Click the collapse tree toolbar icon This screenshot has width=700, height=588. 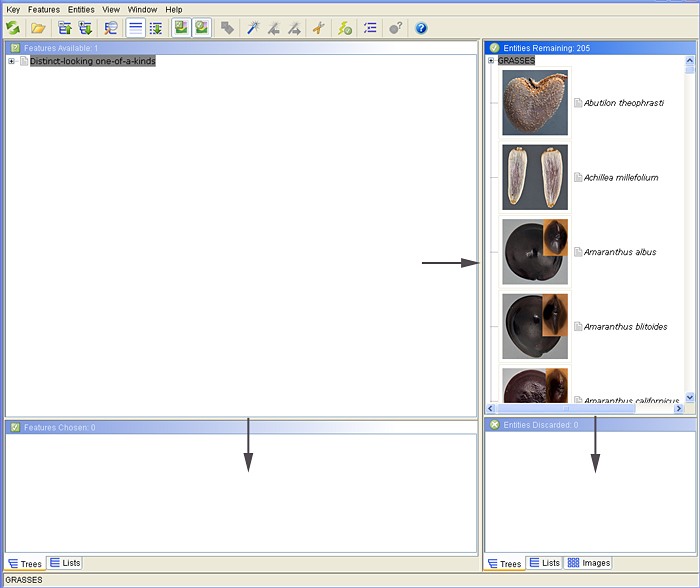tap(65, 28)
